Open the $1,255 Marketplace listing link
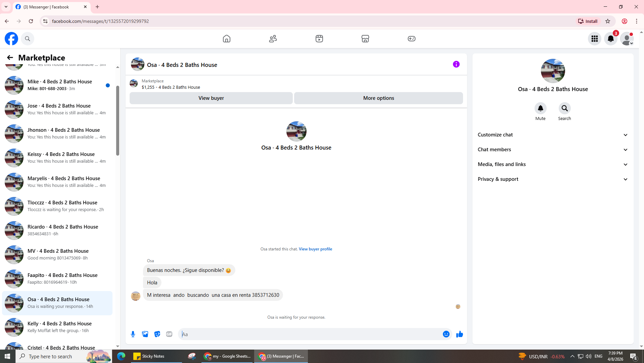 tap(171, 87)
